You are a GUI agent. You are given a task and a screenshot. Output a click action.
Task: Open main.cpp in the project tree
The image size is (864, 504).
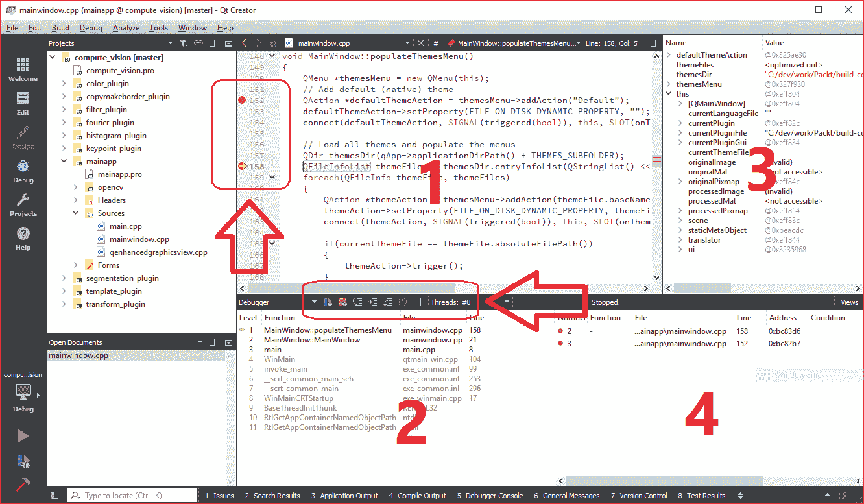125,226
